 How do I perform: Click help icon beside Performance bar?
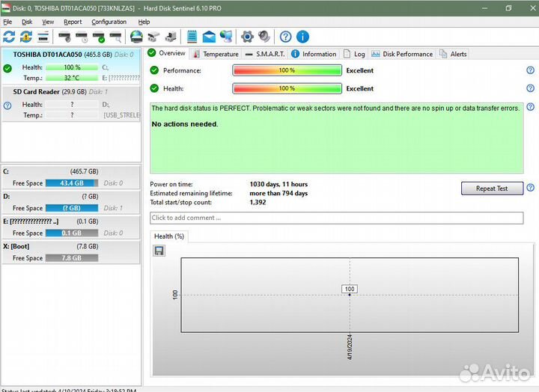(531, 70)
